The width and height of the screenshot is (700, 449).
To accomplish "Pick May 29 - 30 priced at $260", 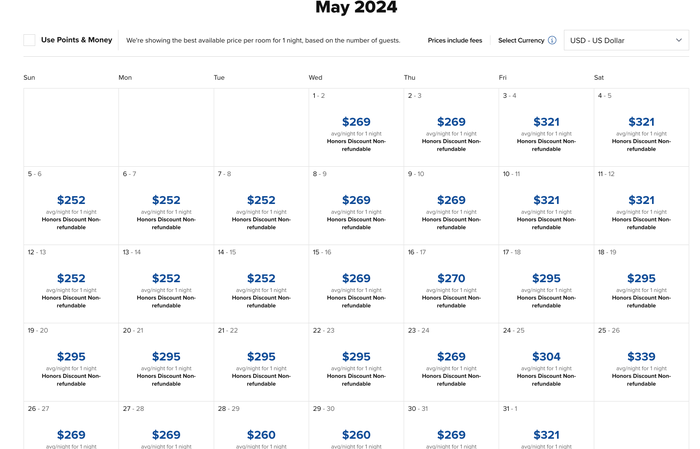I will tap(356, 425).
